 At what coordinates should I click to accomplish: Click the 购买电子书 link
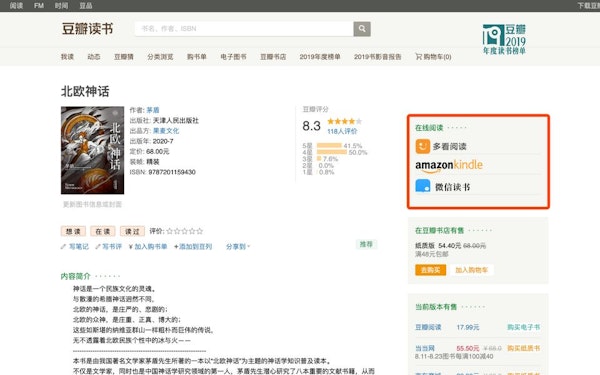pyautogui.click(x=523, y=327)
